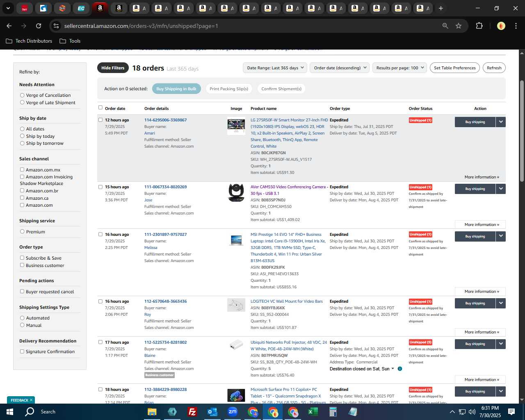
Task: Open the AVer CAM550 camera thumbnail image
Action: (x=236, y=193)
